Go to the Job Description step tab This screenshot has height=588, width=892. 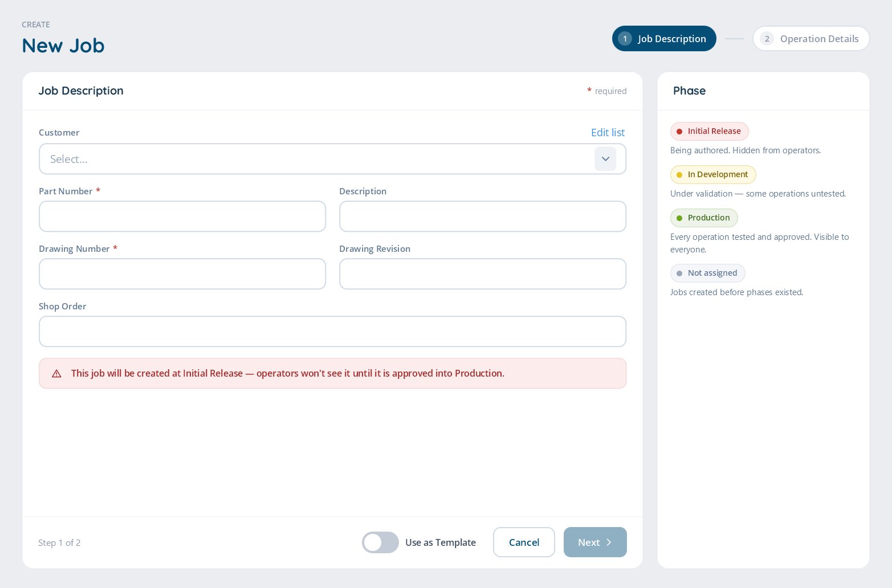pyautogui.click(x=664, y=39)
